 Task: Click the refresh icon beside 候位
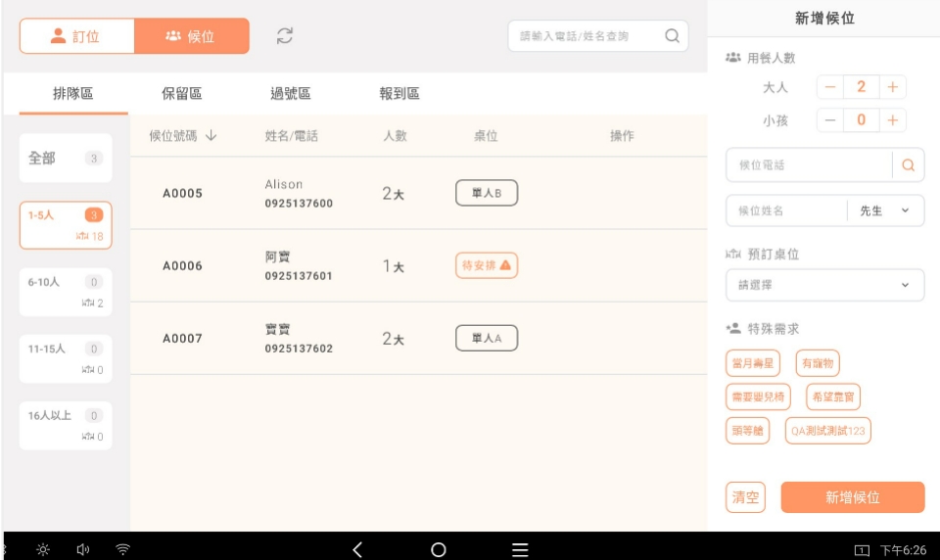[285, 36]
